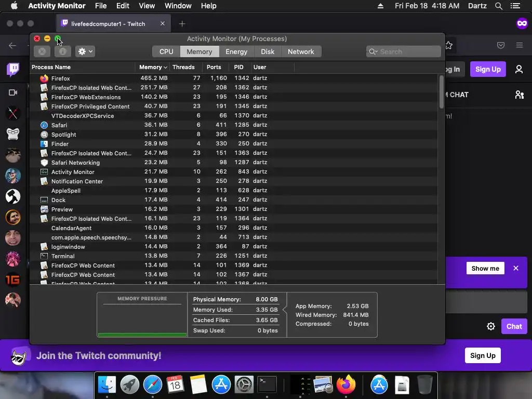Open Notification Center list icon
Viewport: 532px width, 399px height.
coord(515,6)
